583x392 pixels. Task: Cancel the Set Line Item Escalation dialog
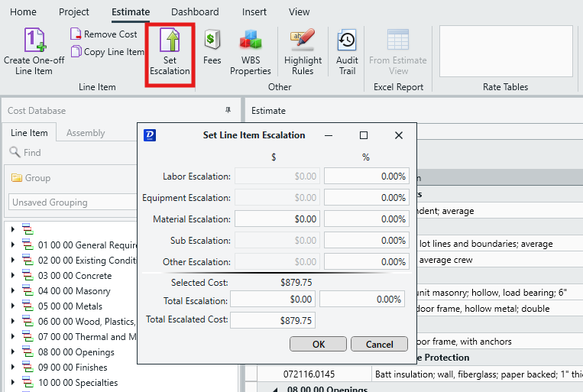pos(379,344)
